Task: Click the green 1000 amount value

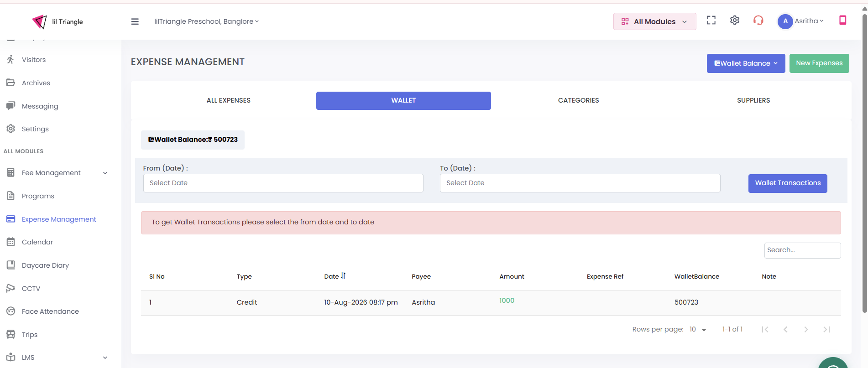Action: click(x=507, y=301)
